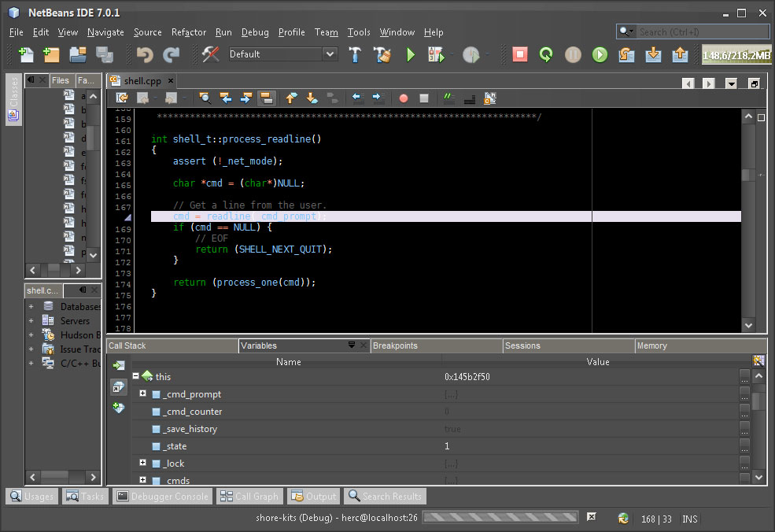Image resolution: width=775 pixels, height=532 pixels.
Task: Click the Pause debugger button
Action: [x=573, y=54]
